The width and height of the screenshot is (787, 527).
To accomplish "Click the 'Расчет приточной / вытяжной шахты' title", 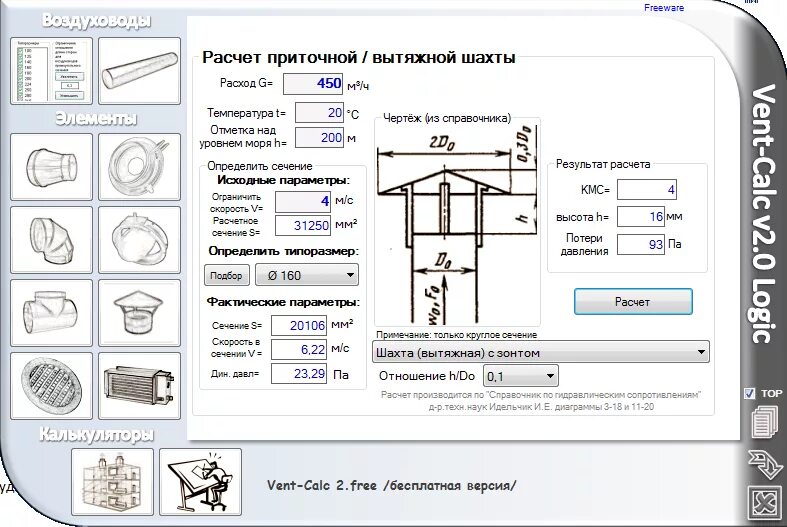I will point(358,57).
